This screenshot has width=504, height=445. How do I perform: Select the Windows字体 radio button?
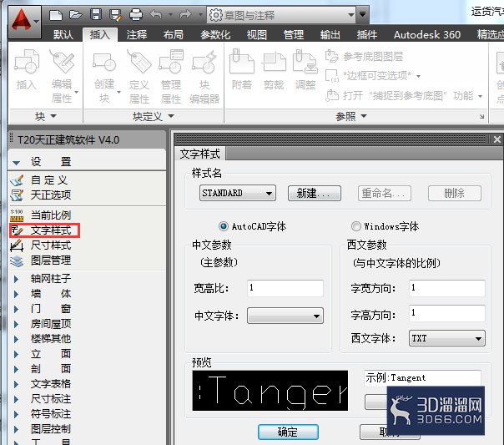[355, 226]
